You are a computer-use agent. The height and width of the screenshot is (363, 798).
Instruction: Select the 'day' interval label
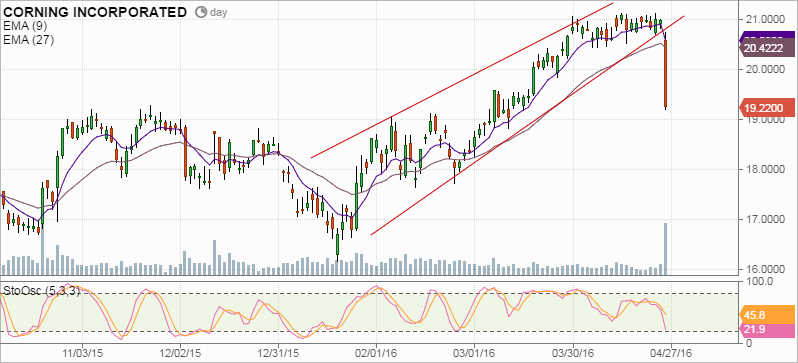click(219, 12)
